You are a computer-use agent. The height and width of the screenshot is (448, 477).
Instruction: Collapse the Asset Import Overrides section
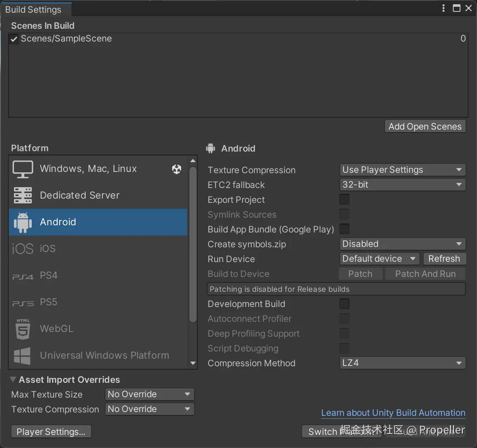coord(14,379)
